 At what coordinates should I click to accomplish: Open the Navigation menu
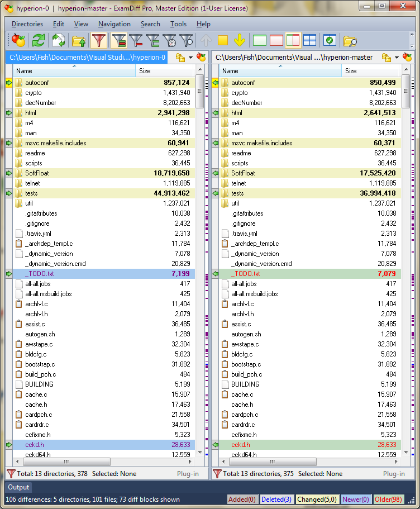tap(114, 24)
